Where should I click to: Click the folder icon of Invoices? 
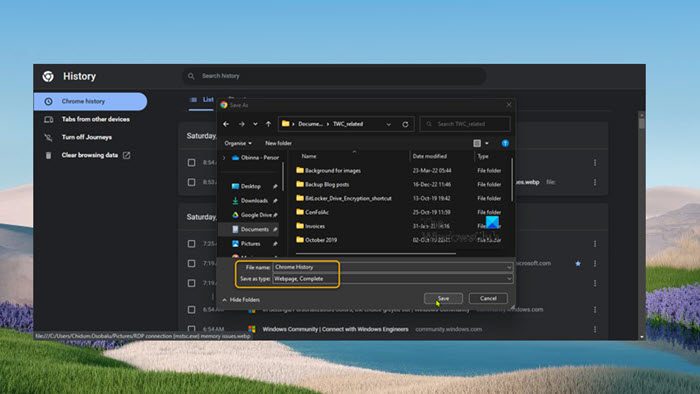pyautogui.click(x=300, y=226)
